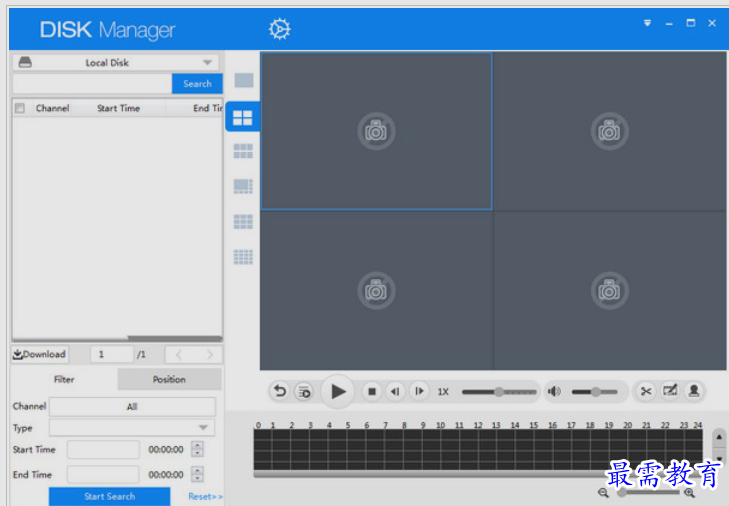
Task: Select the Filter tab
Action: pos(64,379)
